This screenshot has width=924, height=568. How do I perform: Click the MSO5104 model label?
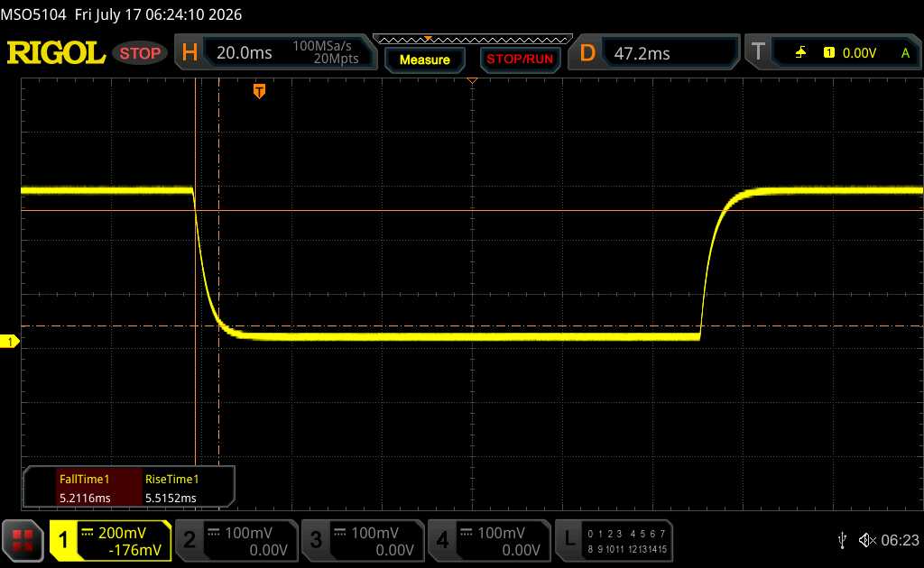click(33, 14)
